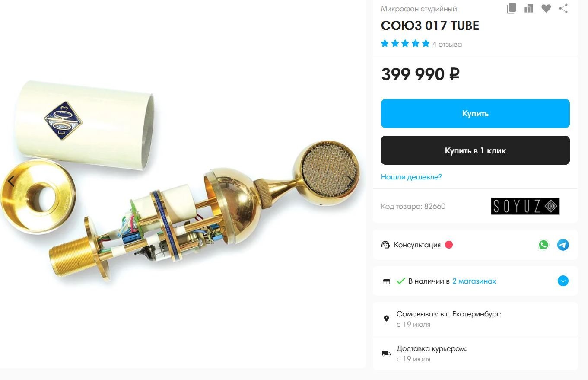The image size is (588, 380).
Task: Add product to favorites with heart icon
Action: pyautogui.click(x=546, y=9)
